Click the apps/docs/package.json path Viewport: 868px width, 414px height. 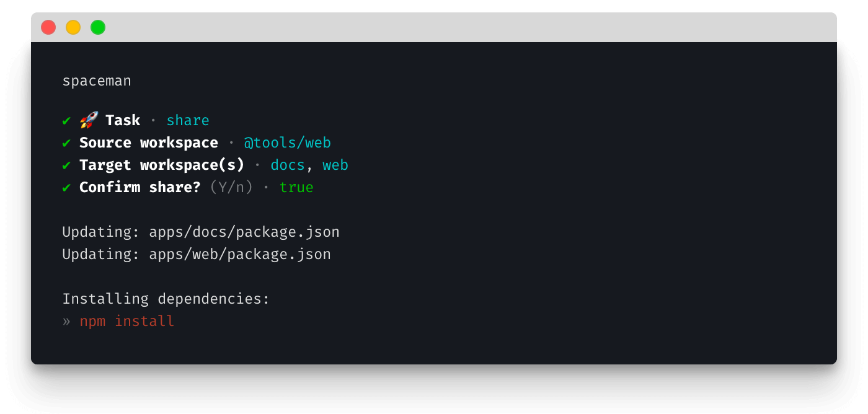[244, 232]
